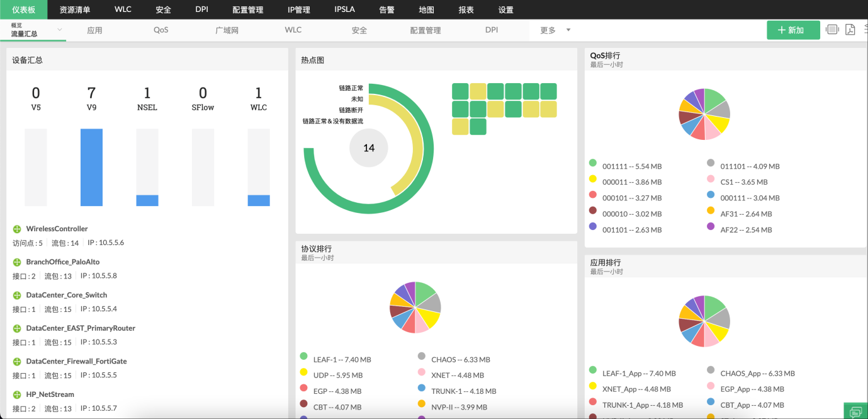Open the IPSLA top menu
868x419 pixels.
[x=345, y=10]
